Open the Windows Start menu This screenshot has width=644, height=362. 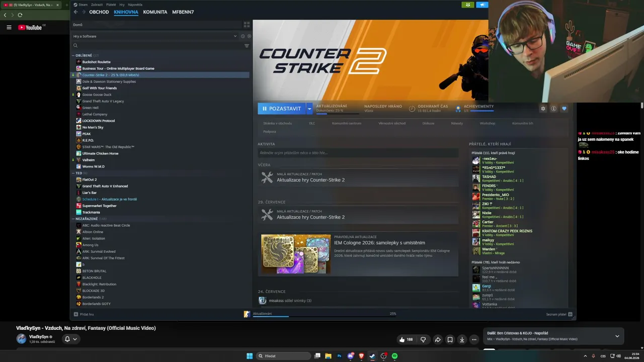click(250, 356)
